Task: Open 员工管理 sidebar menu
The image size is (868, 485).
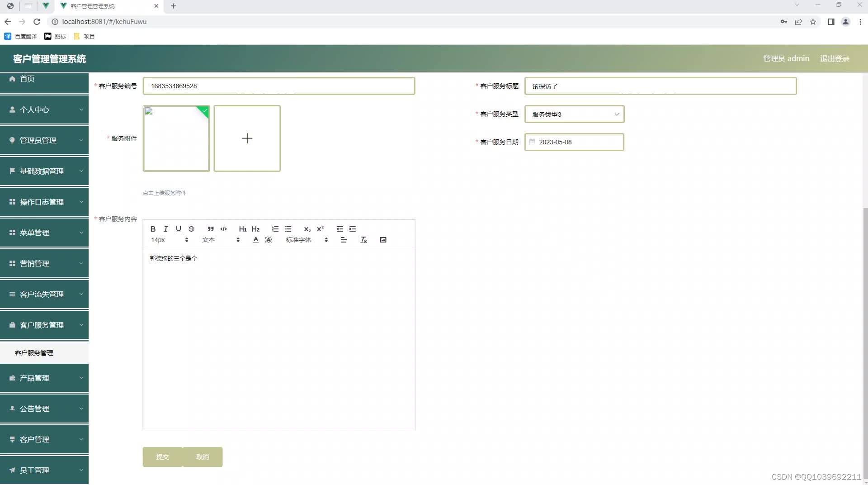Action: tap(44, 470)
